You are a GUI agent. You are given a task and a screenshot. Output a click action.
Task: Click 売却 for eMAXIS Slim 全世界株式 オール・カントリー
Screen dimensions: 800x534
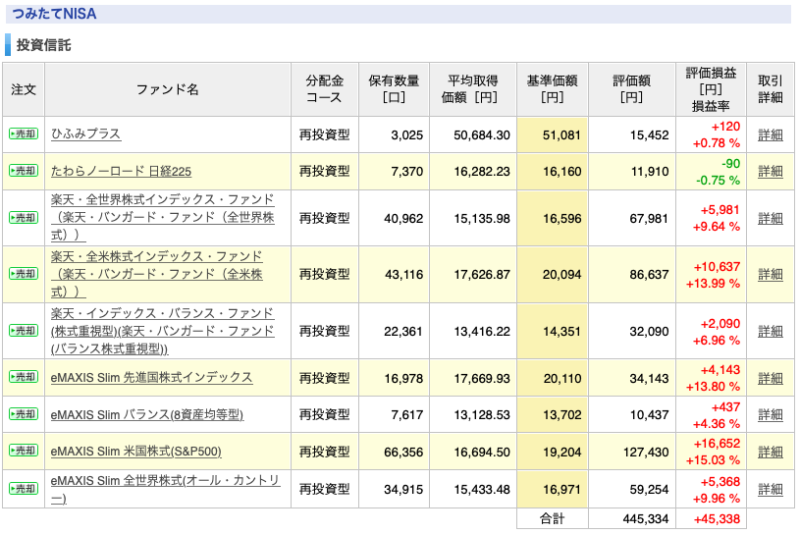coord(23,489)
